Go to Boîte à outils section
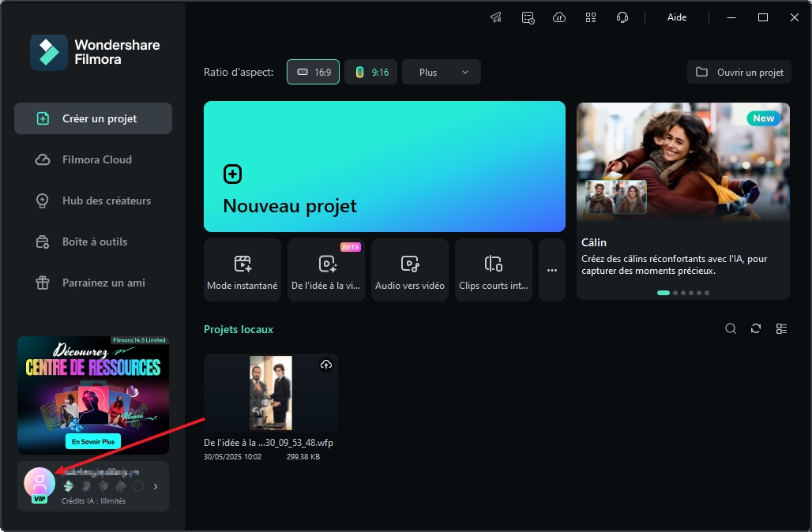The image size is (812, 532). [93, 242]
